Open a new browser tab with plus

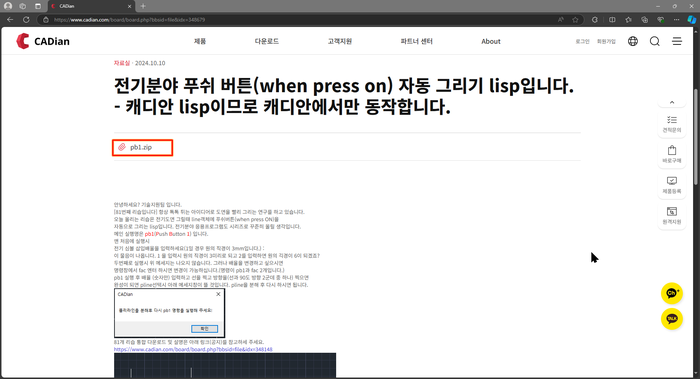pos(143,6)
